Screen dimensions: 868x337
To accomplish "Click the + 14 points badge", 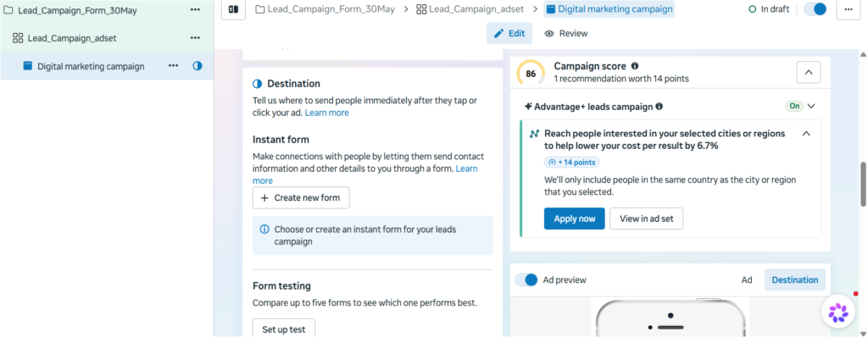I will 571,162.
